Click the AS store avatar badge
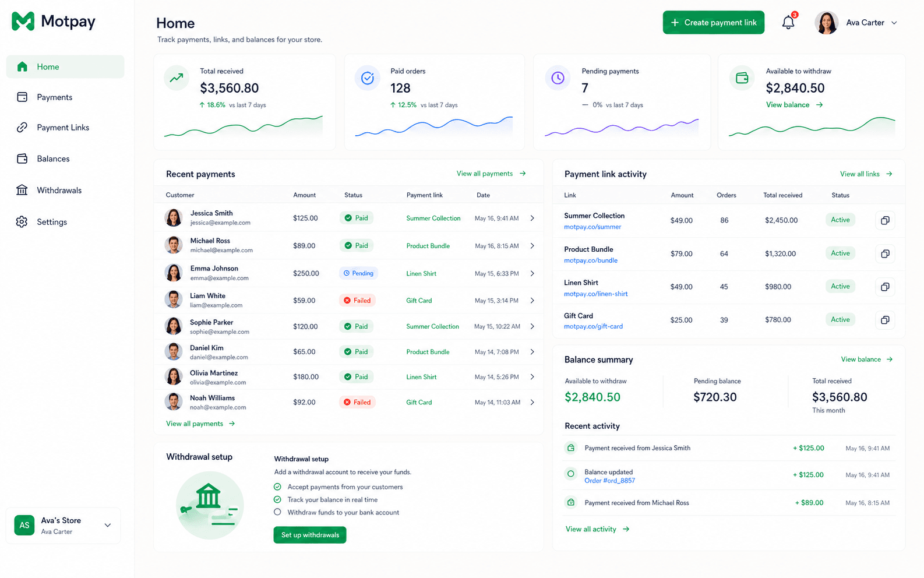This screenshot has width=924, height=578. [x=24, y=525]
